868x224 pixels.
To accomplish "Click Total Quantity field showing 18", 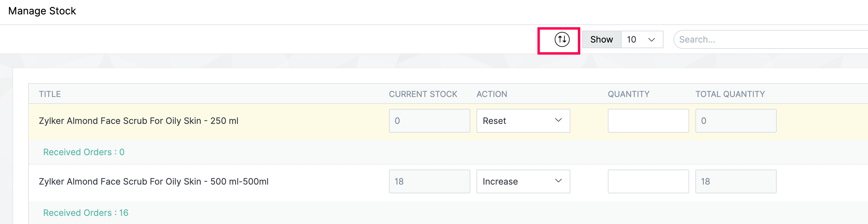I will 735,181.
